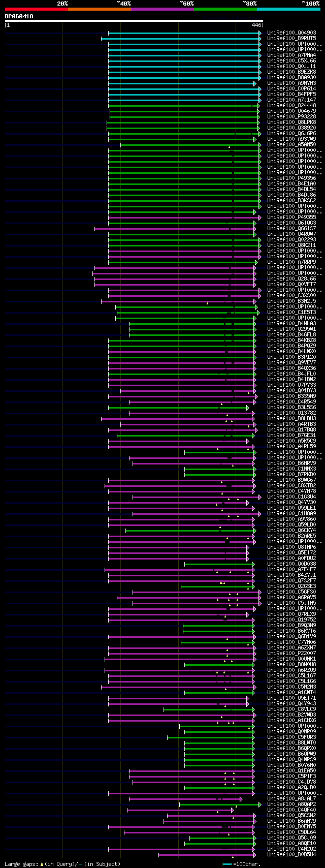Select hit UniRef100_B3L5S6

[291, 408]
